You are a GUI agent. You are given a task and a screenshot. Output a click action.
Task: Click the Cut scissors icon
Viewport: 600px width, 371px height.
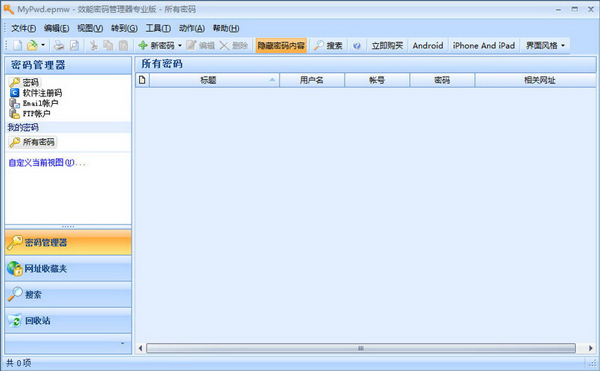[94, 46]
